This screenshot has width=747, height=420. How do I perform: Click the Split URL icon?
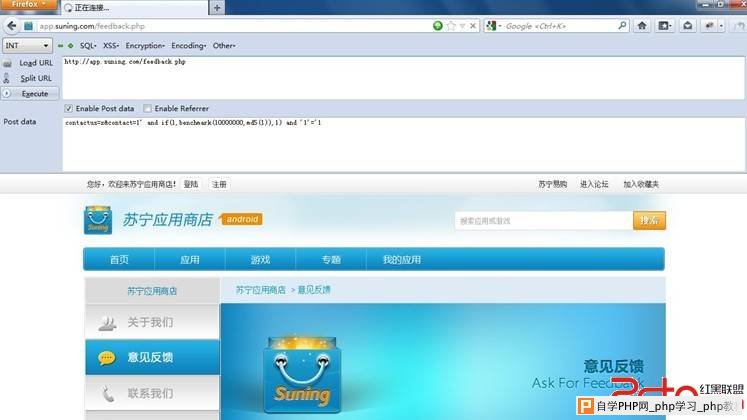(7, 79)
